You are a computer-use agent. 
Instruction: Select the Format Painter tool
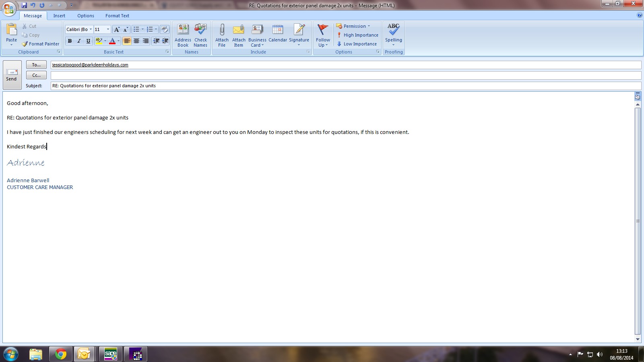click(x=40, y=44)
